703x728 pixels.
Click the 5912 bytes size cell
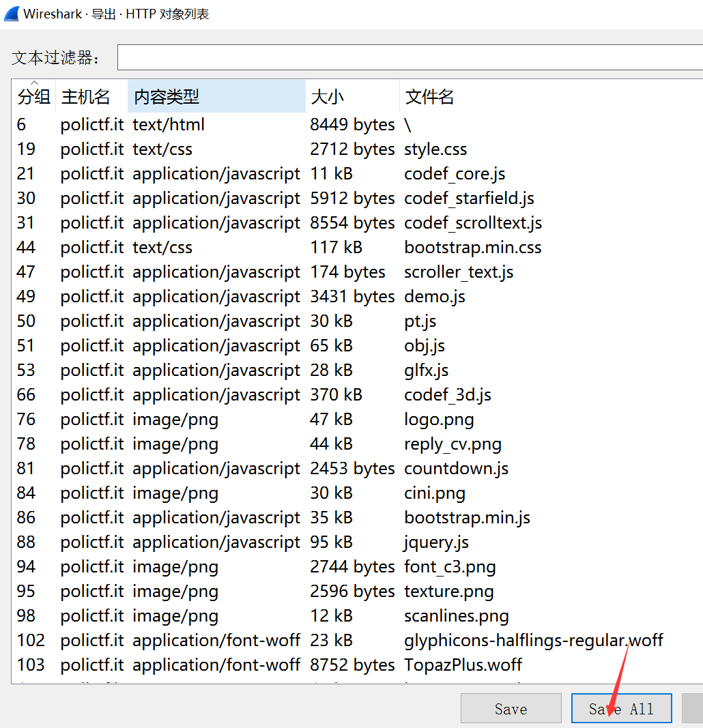tap(352, 199)
